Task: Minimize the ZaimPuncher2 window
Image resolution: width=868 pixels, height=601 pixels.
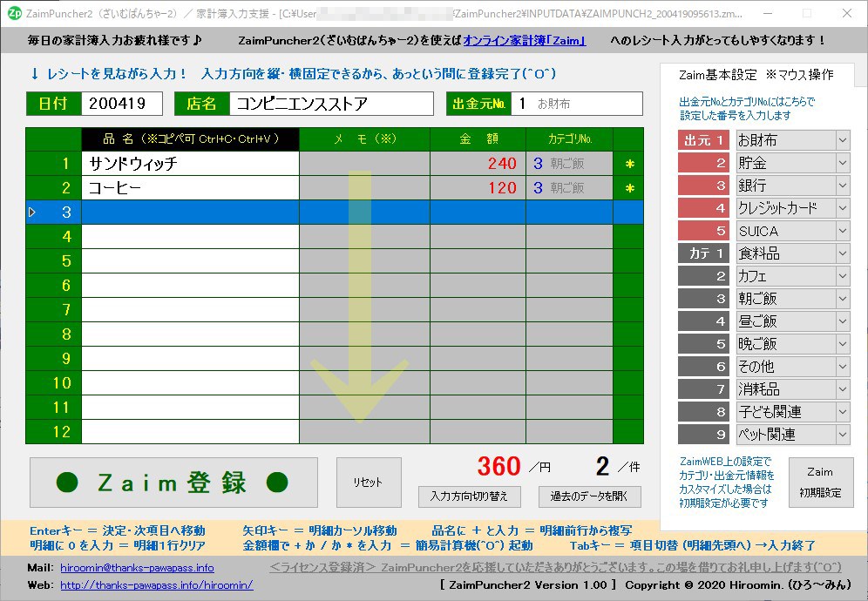Action: [x=768, y=13]
